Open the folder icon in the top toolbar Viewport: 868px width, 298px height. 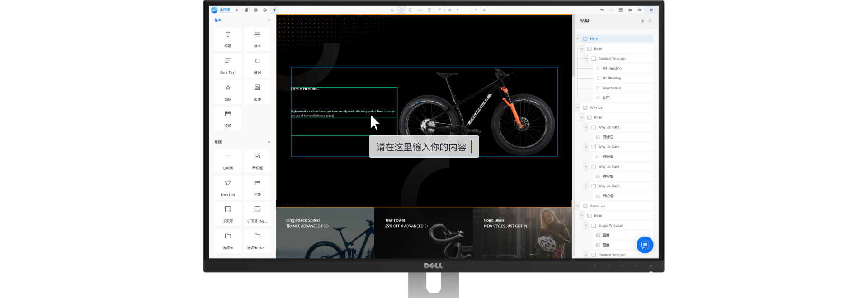(x=630, y=9)
